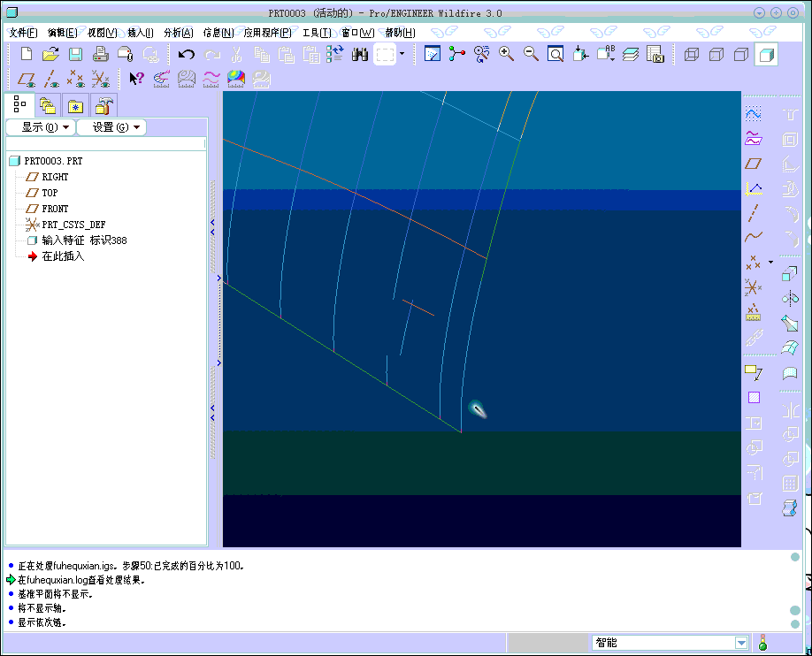Save the model with the floppy icon
The image size is (812, 656).
pos(75,54)
